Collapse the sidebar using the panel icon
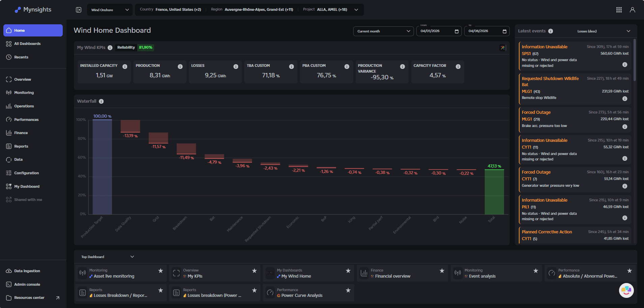 tap(79, 10)
